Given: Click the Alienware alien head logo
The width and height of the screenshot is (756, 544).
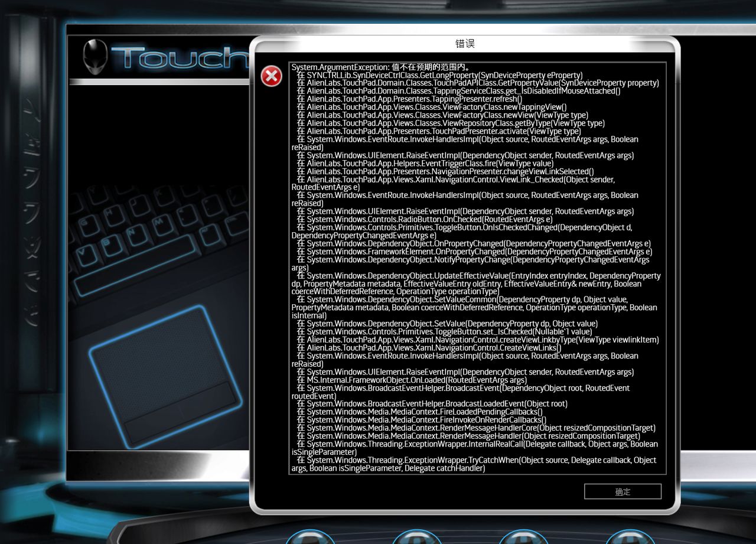Looking at the screenshot, I should pyautogui.click(x=95, y=57).
